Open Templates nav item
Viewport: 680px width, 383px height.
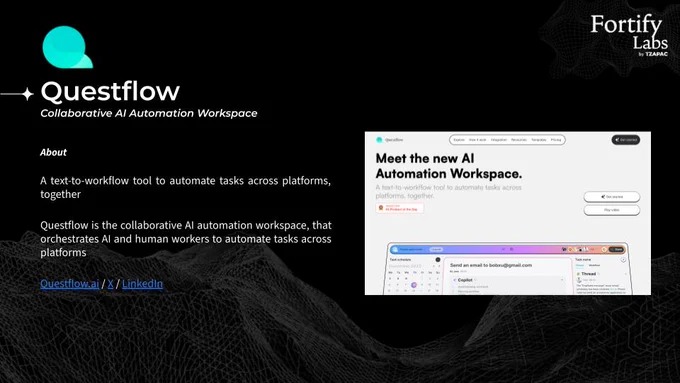[539, 140]
